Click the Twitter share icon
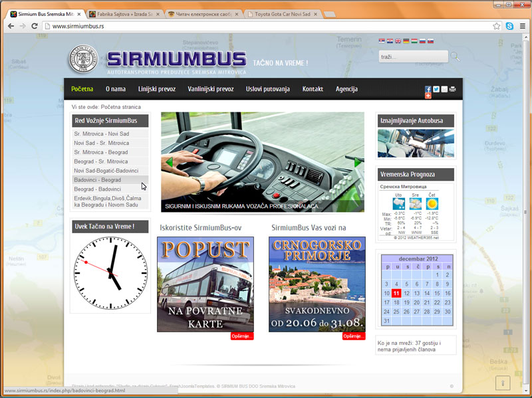Viewport: 532px width, 398px height. pos(436,89)
